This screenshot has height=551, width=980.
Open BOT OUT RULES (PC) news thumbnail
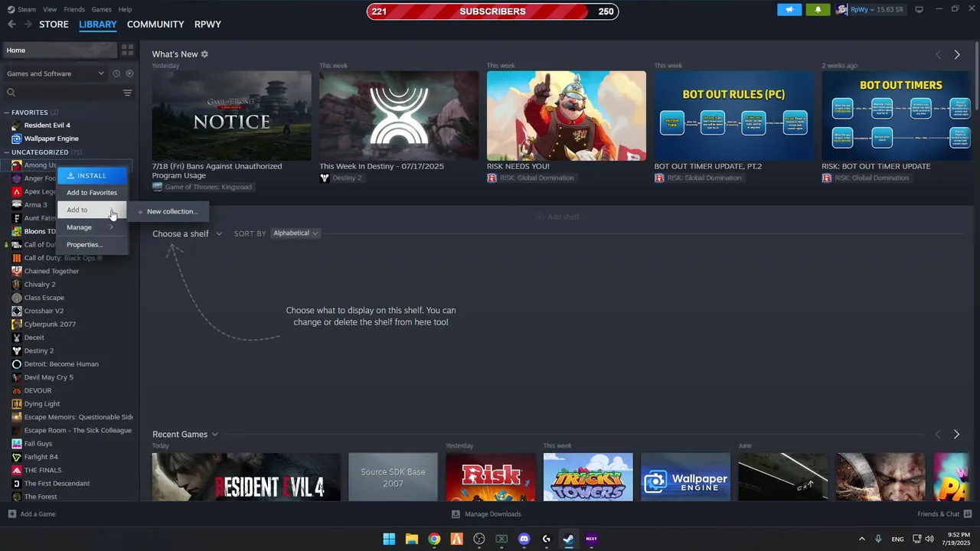coord(734,116)
